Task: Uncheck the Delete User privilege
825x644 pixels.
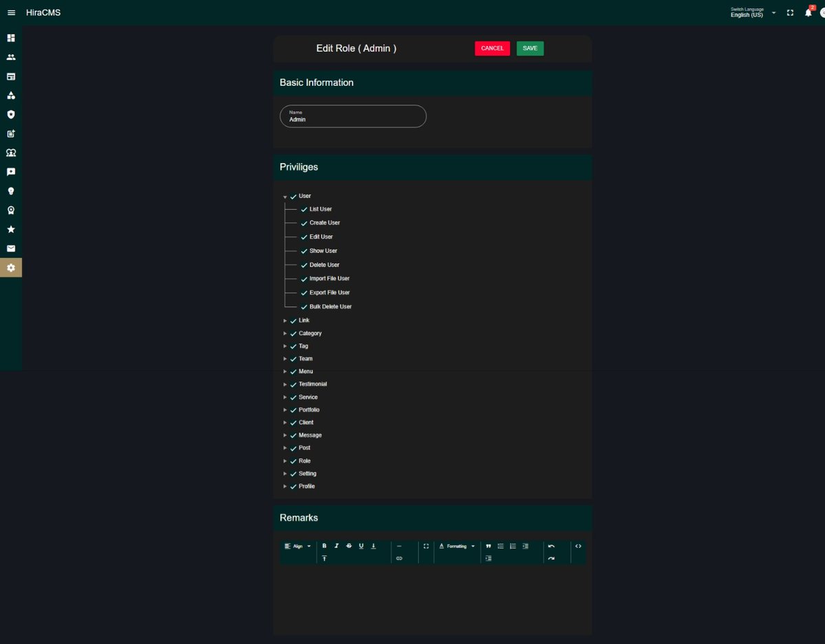Action: pos(305,265)
